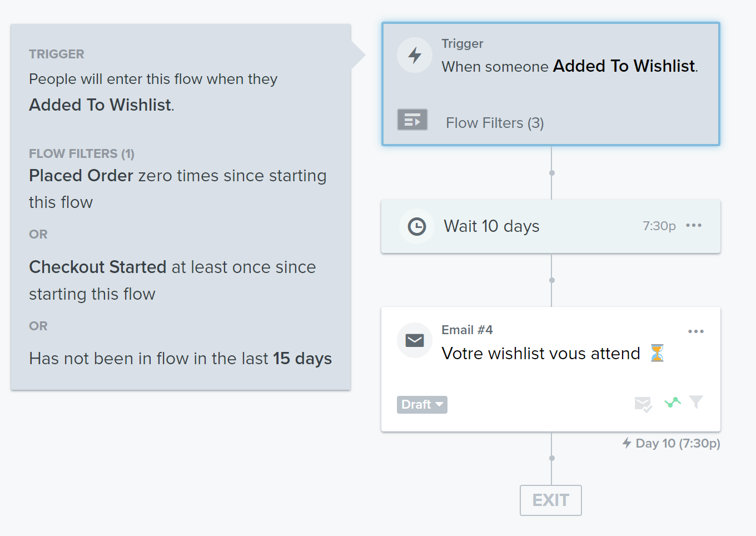Click the clock icon on Wait step
The image size is (756, 536).
pos(417,226)
